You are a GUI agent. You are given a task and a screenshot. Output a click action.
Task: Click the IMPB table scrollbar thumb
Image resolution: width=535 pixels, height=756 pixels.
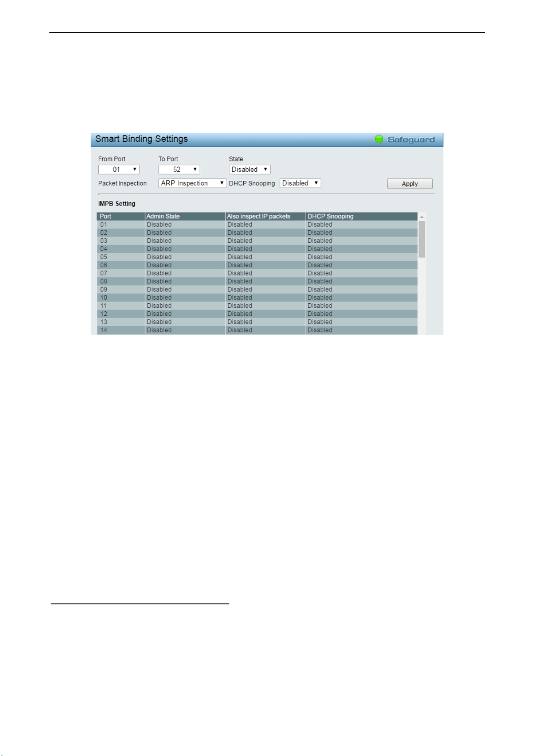(x=422, y=239)
